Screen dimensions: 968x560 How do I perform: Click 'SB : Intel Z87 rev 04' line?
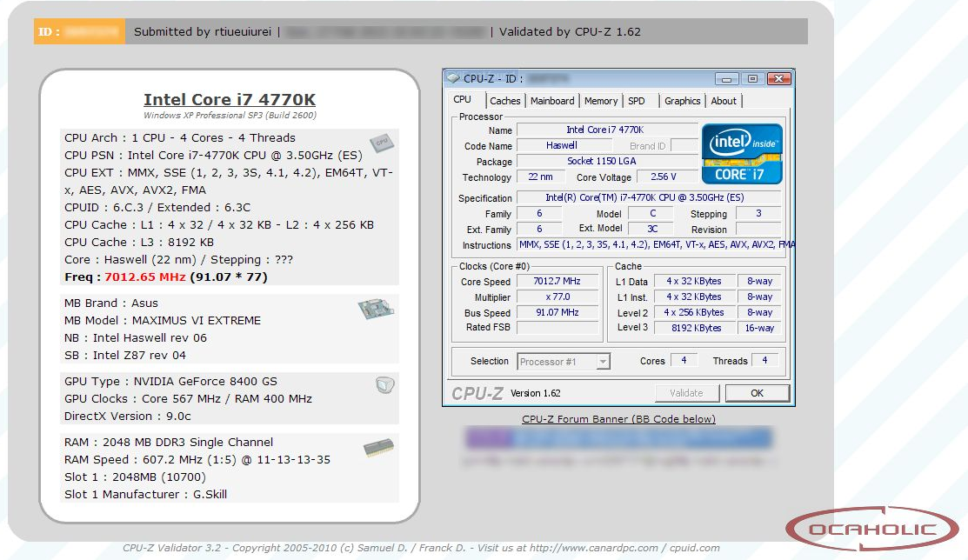pos(125,355)
